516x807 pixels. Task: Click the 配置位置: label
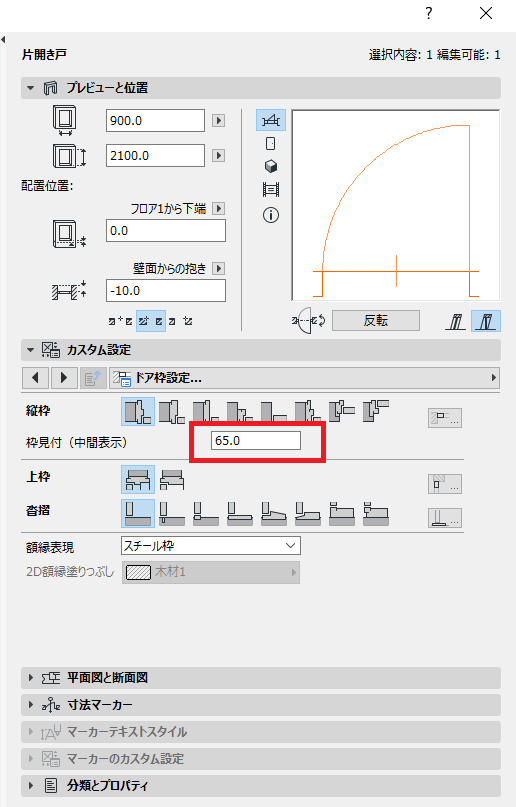coord(47,186)
